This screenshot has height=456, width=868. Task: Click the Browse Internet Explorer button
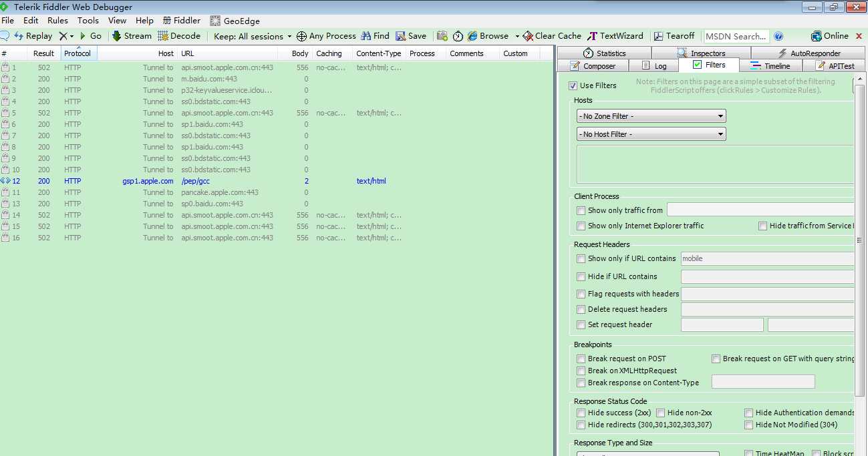click(x=488, y=36)
